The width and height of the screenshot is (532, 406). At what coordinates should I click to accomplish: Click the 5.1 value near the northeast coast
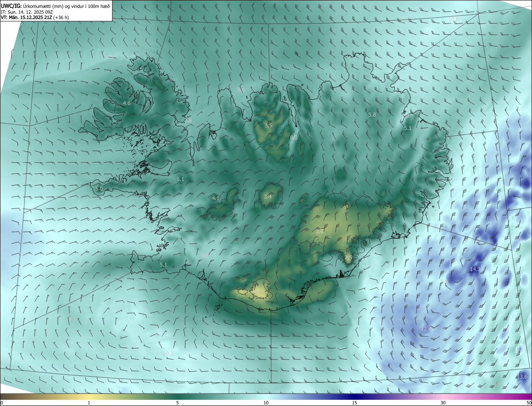click(x=408, y=128)
